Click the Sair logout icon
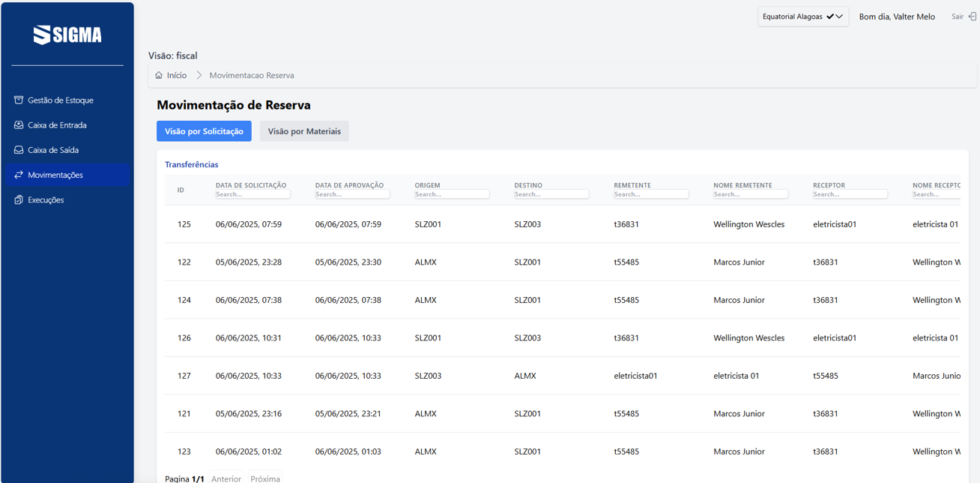The height and width of the screenshot is (483, 980). pyautogui.click(x=972, y=16)
